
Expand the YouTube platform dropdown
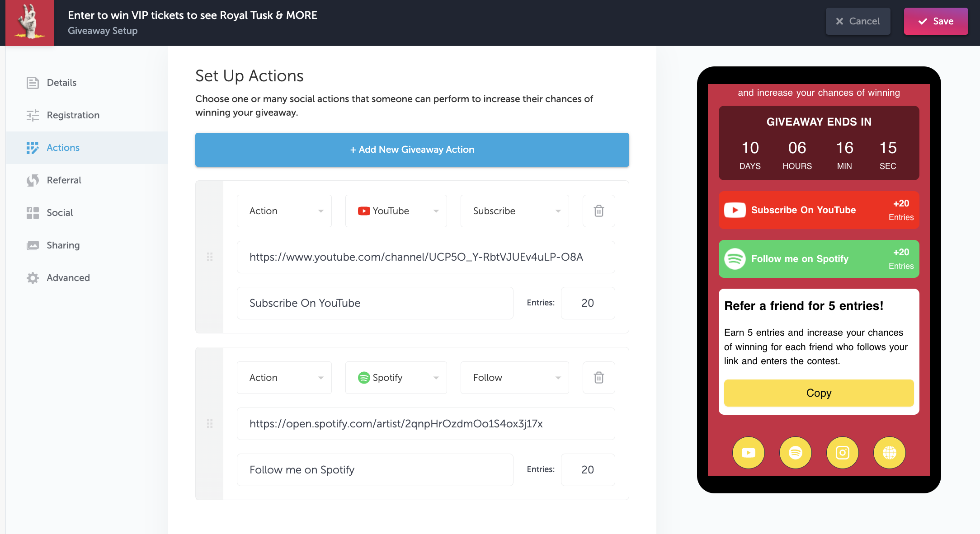(x=395, y=211)
